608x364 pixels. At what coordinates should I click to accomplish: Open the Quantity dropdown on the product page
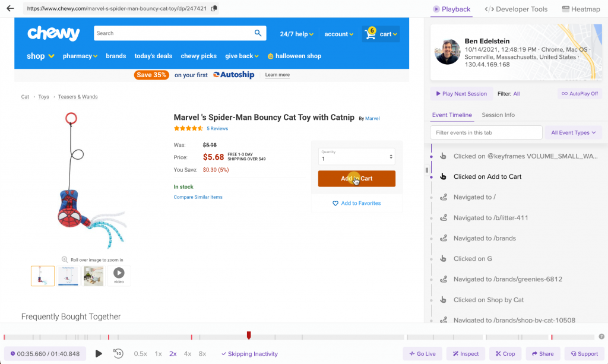pos(356,157)
